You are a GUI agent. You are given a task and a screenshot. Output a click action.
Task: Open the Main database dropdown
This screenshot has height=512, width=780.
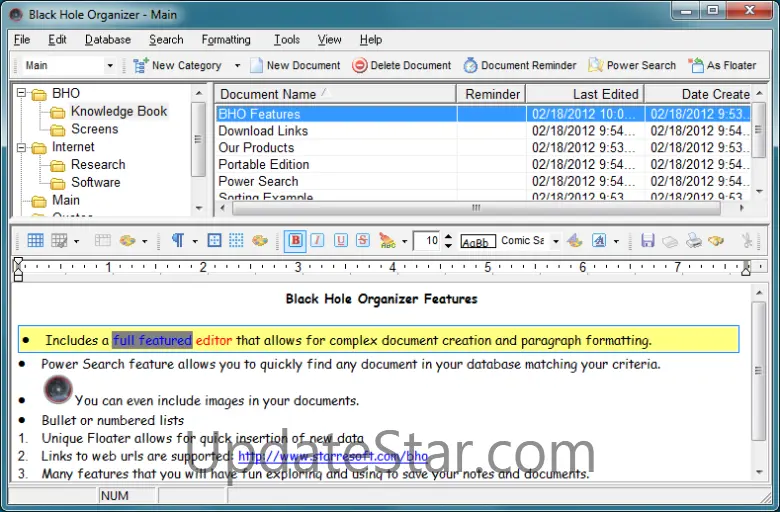coord(110,66)
